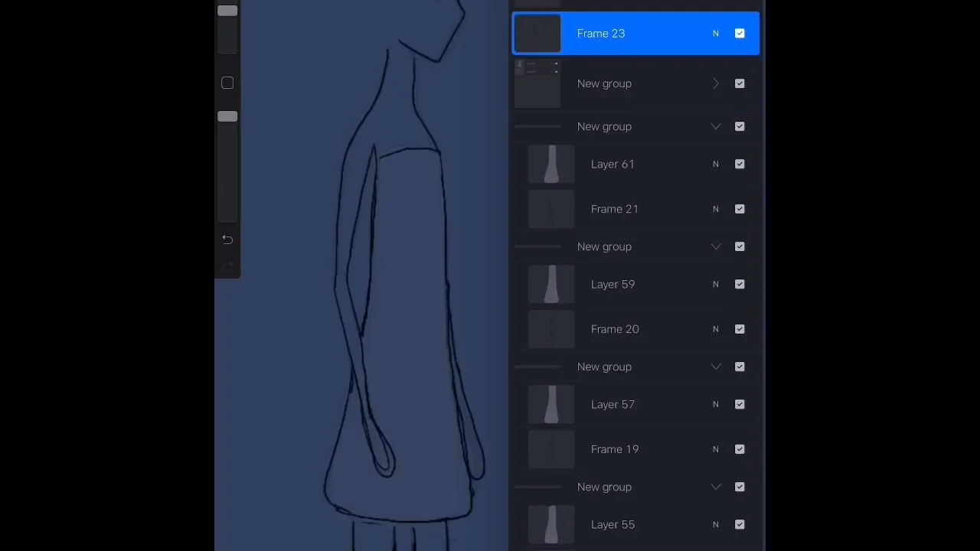Image resolution: width=980 pixels, height=551 pixels.
Task: Select the Layer 61 row
Action: [636, 164]
